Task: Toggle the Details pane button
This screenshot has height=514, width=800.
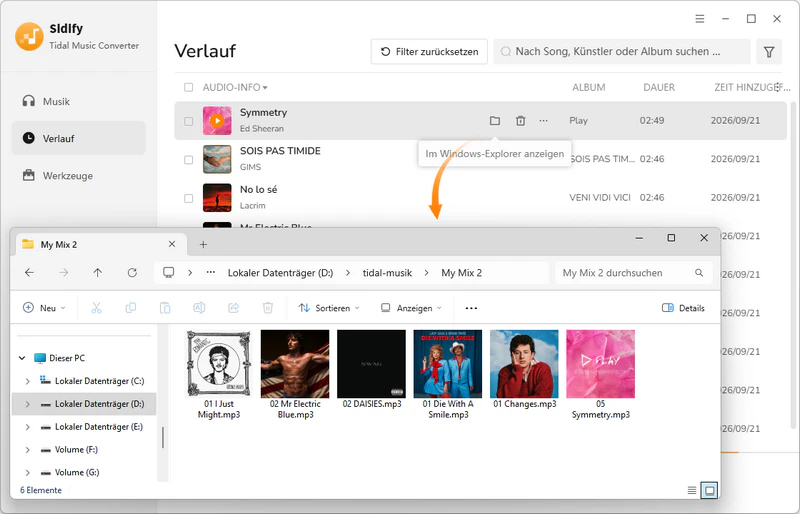Action: pos(683,308)
